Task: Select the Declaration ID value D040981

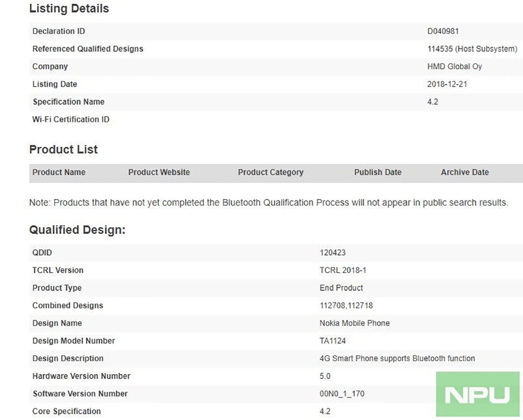Action: (x=442, y=31)
